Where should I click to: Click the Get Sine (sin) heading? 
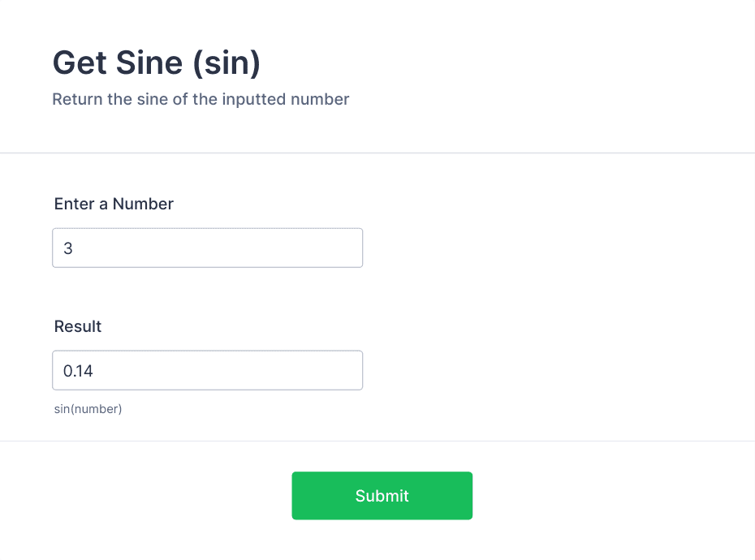pos(156,62)
